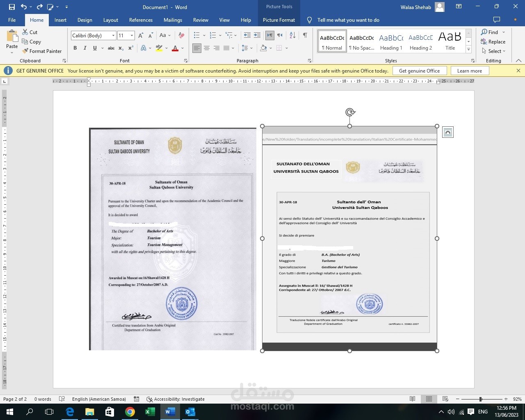The width and height of the screenshot is (525, 420).
Task: Align text to the left
Action: pos(197,48)
